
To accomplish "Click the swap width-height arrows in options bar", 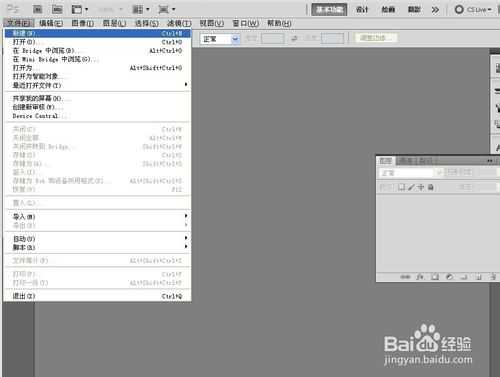I will click(x=294, y=39).
